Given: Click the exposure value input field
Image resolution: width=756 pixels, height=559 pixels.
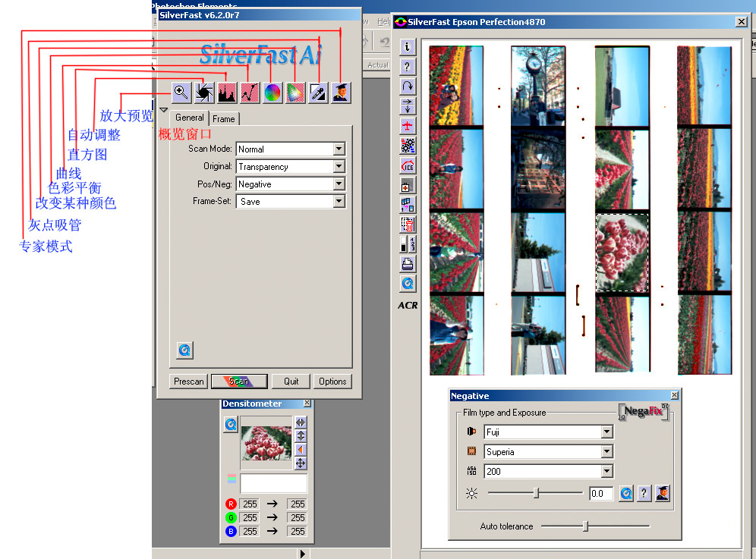Looking at the screenshot, I should 601,494.
